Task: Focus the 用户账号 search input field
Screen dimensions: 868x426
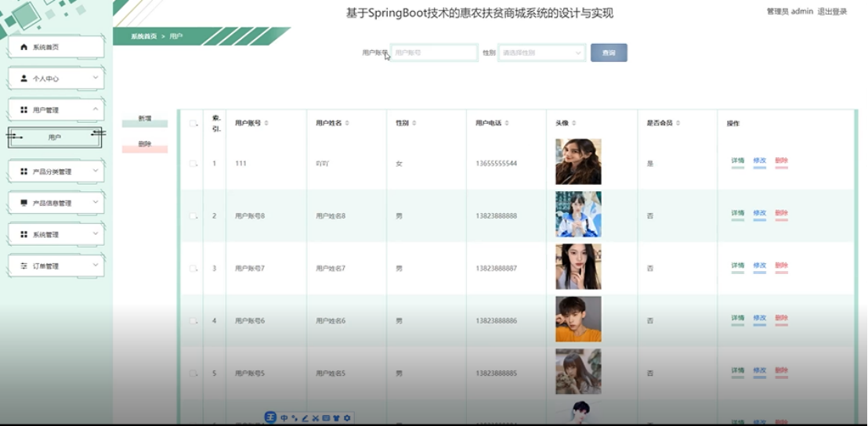Action: coord(434,52)
